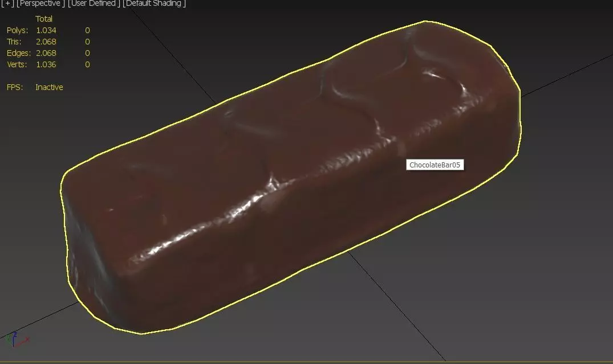Click the ChocolateBar05 tooltip label

[x=435, y=165]
